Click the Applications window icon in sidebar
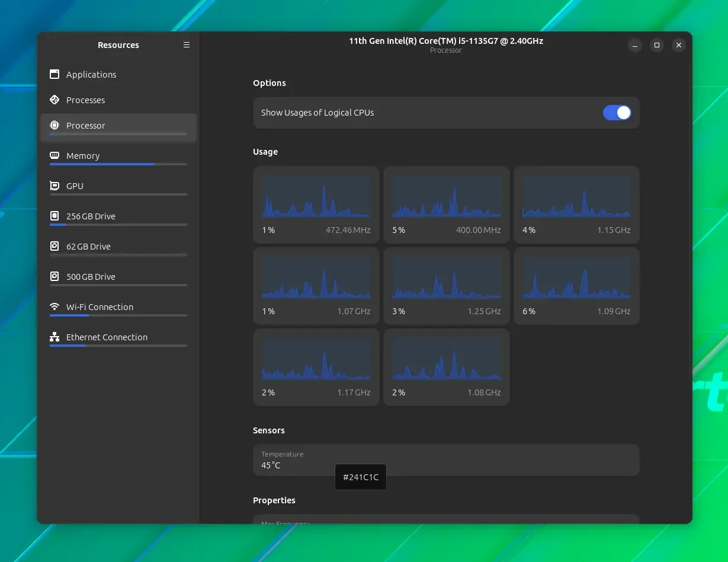Viewport: 728px width, 562px height. (x=54, y=75)
